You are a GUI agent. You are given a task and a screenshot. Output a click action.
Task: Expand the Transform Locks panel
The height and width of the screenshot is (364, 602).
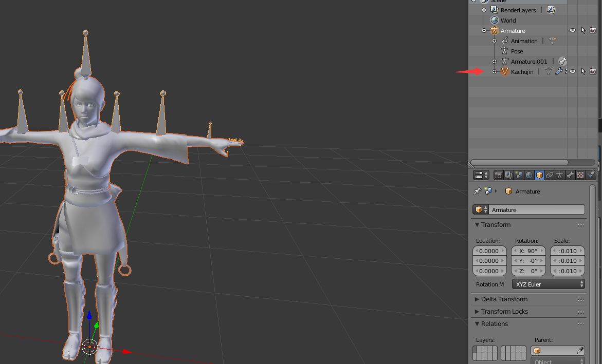tap(504, 312)
